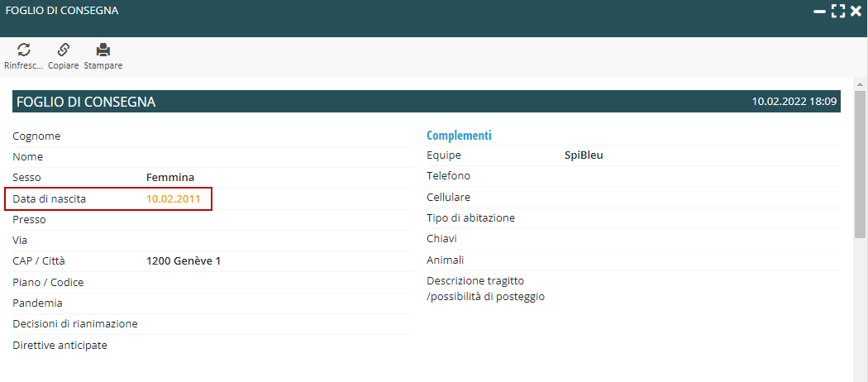The width and height of the screenshot is (868, 382).
Task: Click the 1200 Genève 1 city value
Action: [184, 261]
